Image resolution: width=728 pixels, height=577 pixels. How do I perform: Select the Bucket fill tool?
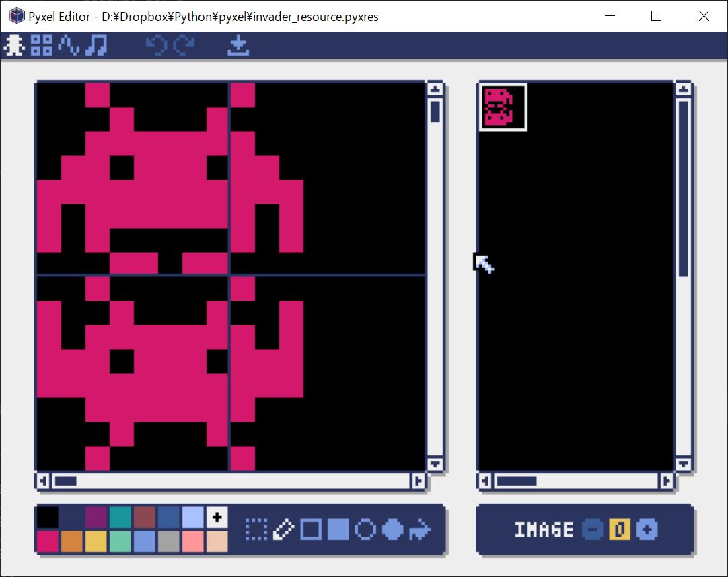pyautogui.click(x=420, y=530)
